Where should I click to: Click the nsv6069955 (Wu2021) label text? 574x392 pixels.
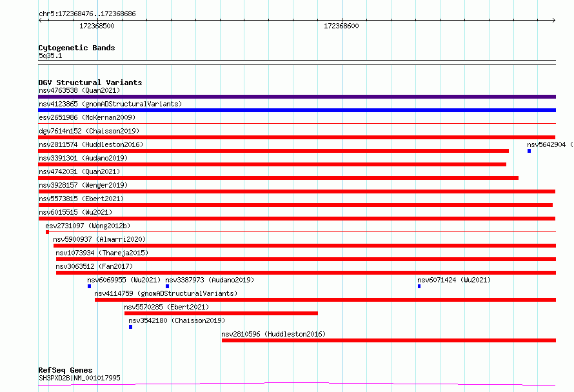(124, 280)
